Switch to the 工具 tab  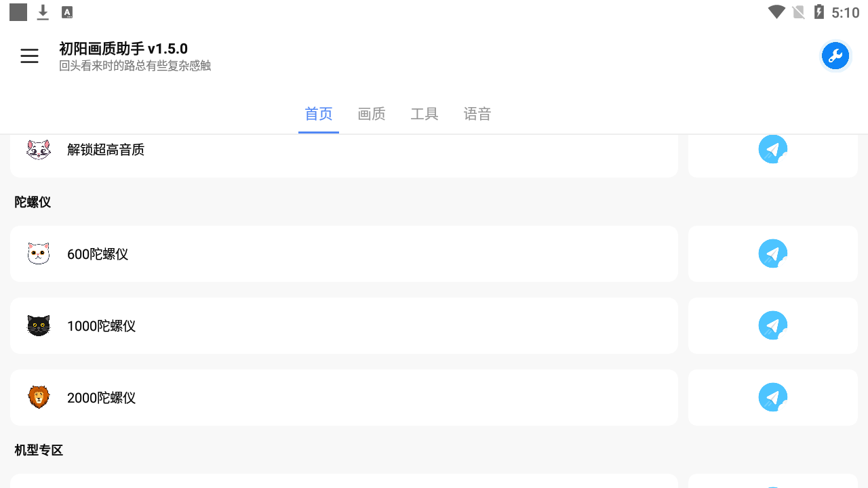[x=425, y=114]
